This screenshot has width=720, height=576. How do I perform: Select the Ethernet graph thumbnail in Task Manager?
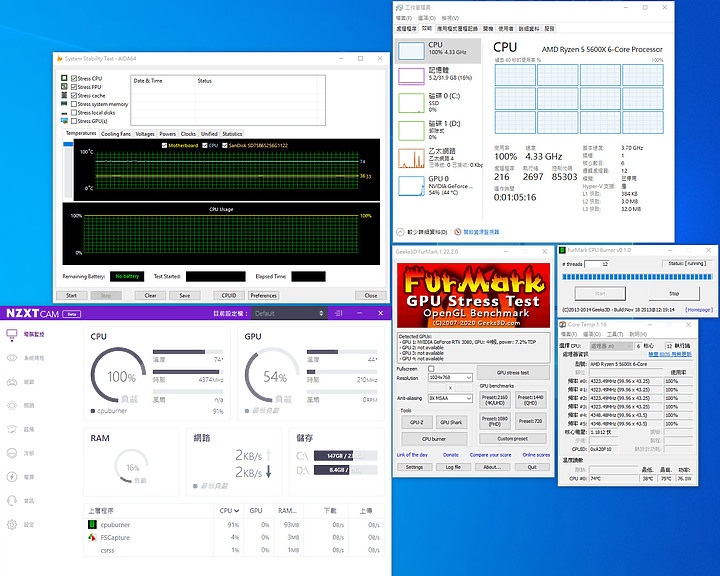point(411,158)
